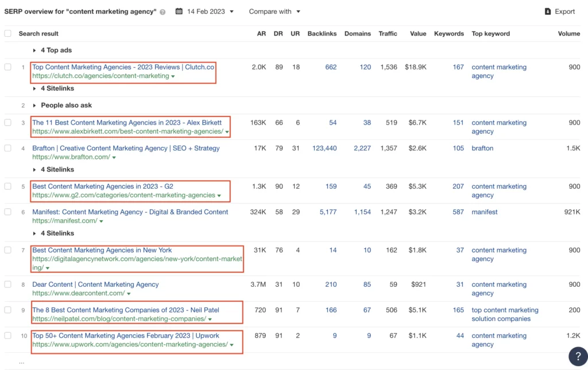Click the brafton top keyword link
The image size is (588, 370).
coord(482,148)
